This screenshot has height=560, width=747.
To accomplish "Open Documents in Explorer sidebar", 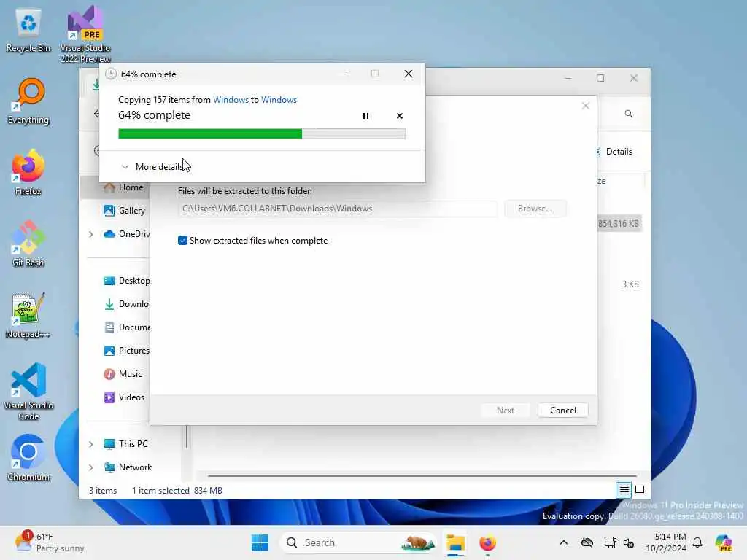I will [125, 327].
